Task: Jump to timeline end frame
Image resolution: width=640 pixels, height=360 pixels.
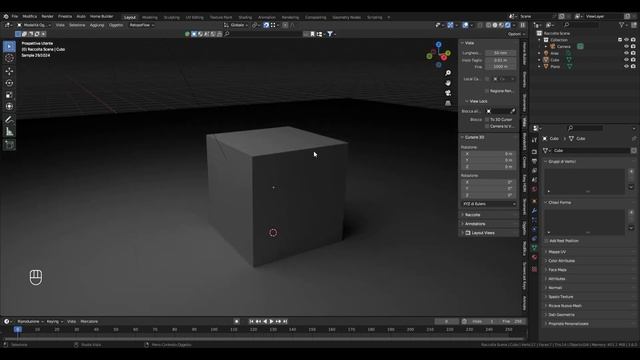Action: point(285,322)
